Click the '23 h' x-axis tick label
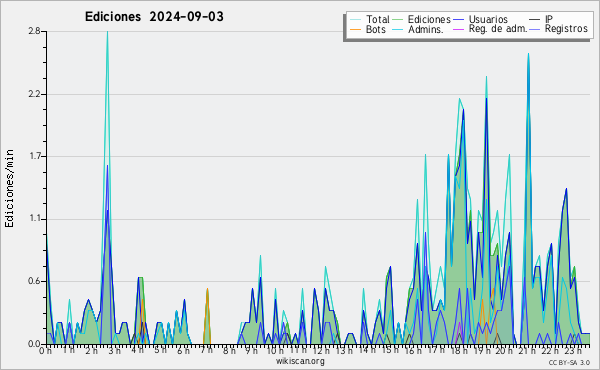The image size is (600, 370). click(x=573, y=351)
